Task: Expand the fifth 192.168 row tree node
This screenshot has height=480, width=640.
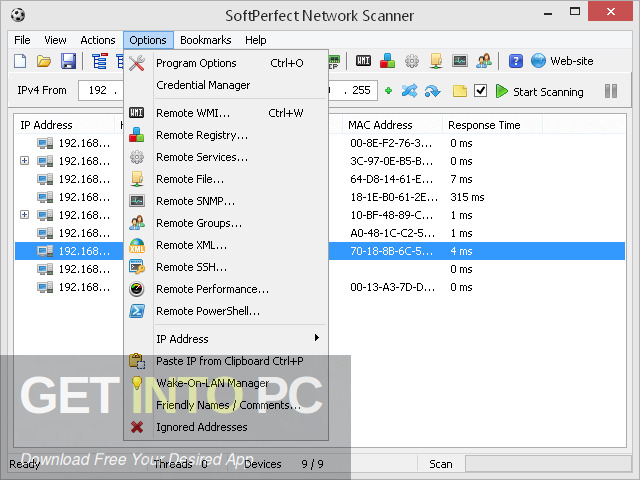Action: (x=24, y=214)
